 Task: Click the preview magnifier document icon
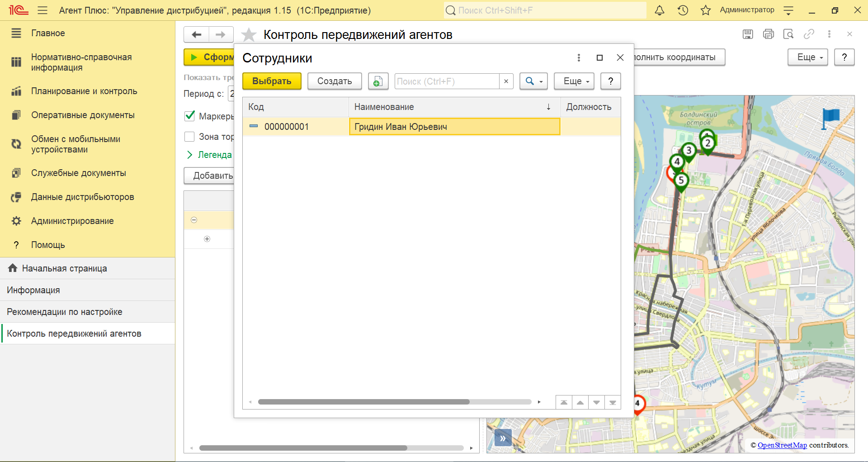[x=788, y=34]
